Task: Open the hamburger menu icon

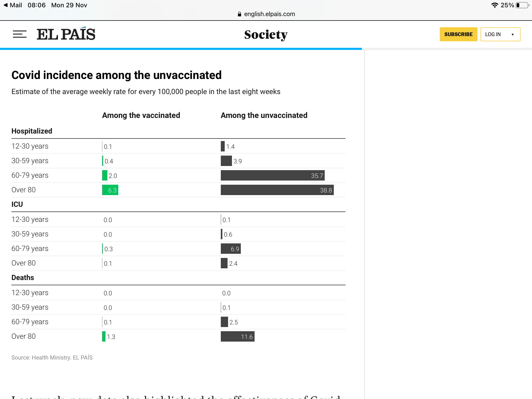Action: (20, 34)
